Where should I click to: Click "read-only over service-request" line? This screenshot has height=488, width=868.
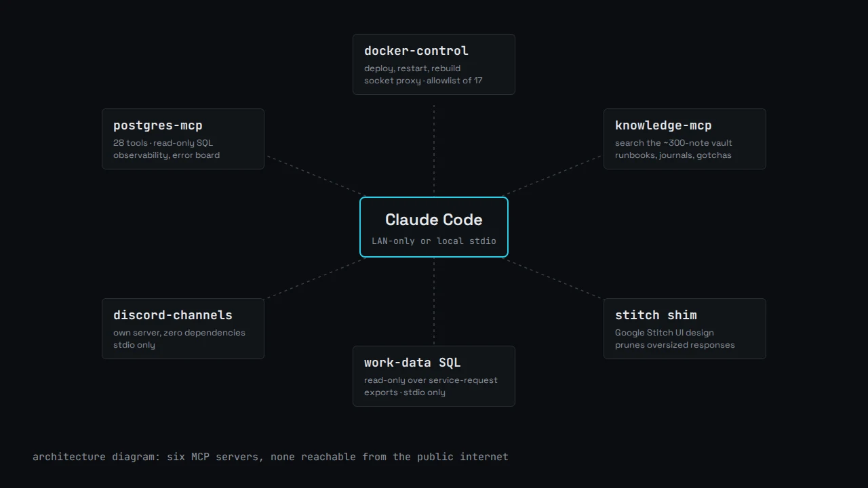tap(431, 380)
